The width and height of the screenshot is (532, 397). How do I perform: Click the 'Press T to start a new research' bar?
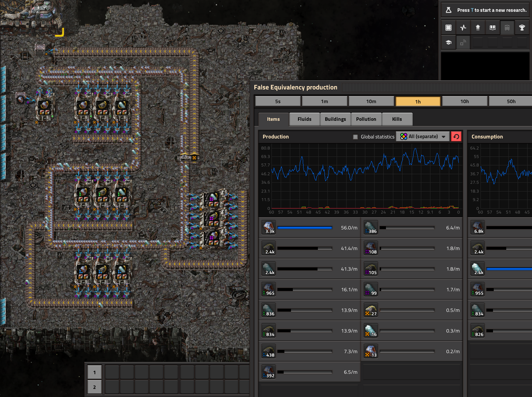tap(486, 10)
